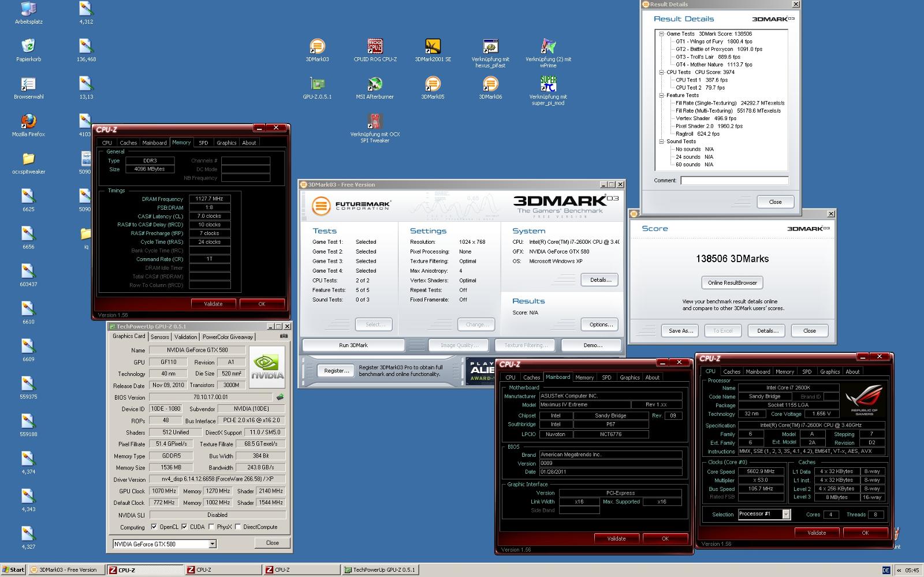Open the hexus_pifast shortcut icon
Viewport: 924px width, 577px height.
[490, 46]
